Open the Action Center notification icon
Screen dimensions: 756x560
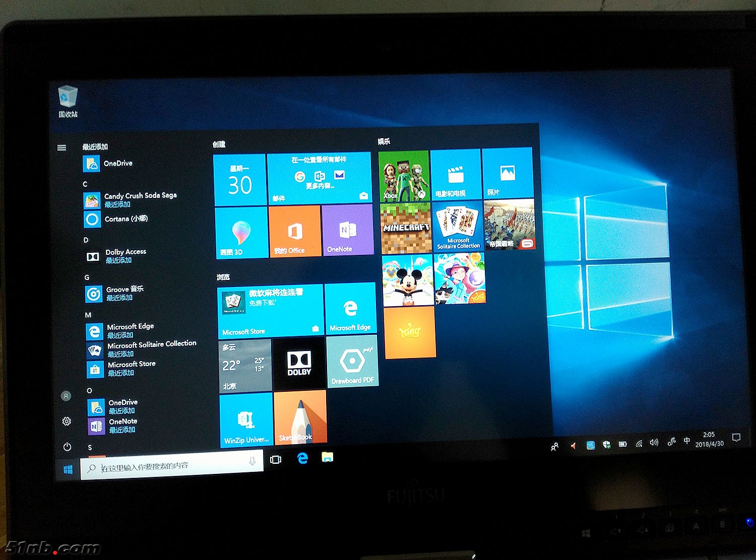coord(736,437)
